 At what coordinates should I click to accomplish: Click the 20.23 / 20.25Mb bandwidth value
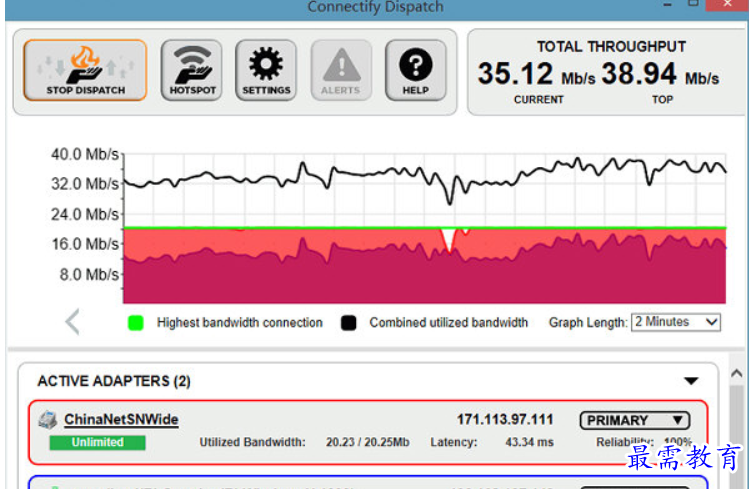(367, 442)
